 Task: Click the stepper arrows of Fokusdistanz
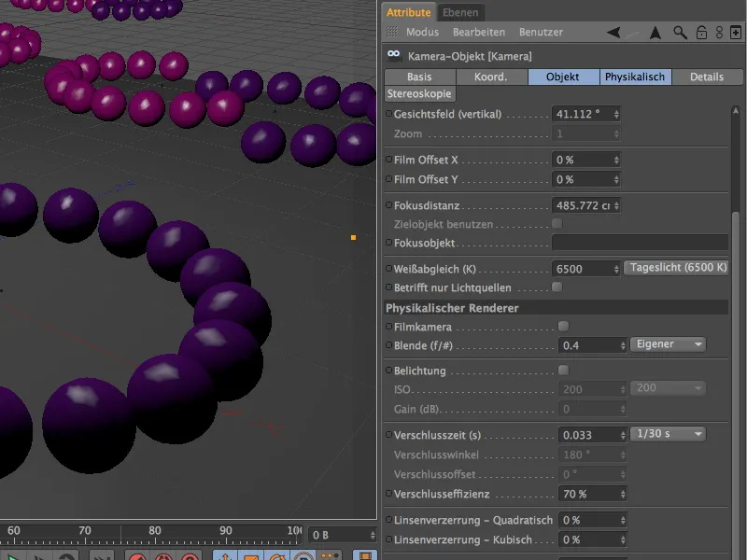tap(616, 205)
